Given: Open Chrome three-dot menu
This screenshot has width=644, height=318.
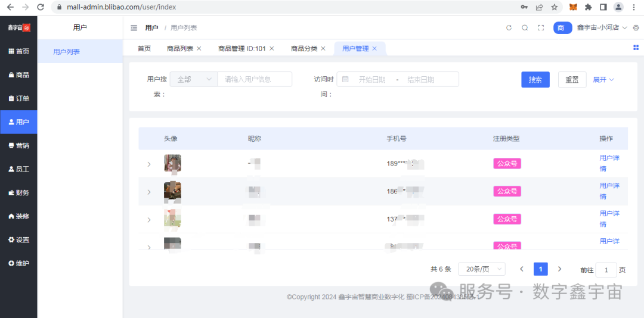Looking at the screenshot, I should pos(634,7).
